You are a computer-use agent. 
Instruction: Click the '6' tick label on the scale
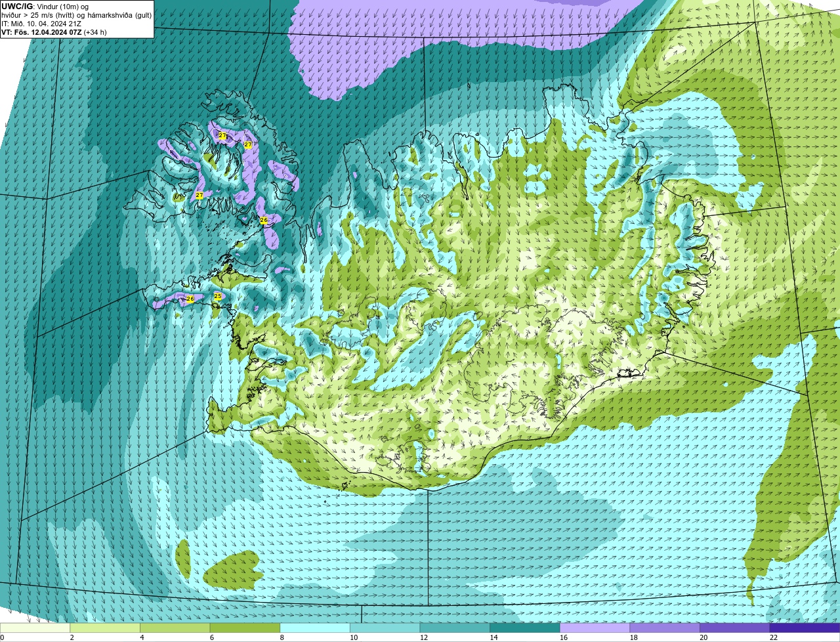click(212, 637)
